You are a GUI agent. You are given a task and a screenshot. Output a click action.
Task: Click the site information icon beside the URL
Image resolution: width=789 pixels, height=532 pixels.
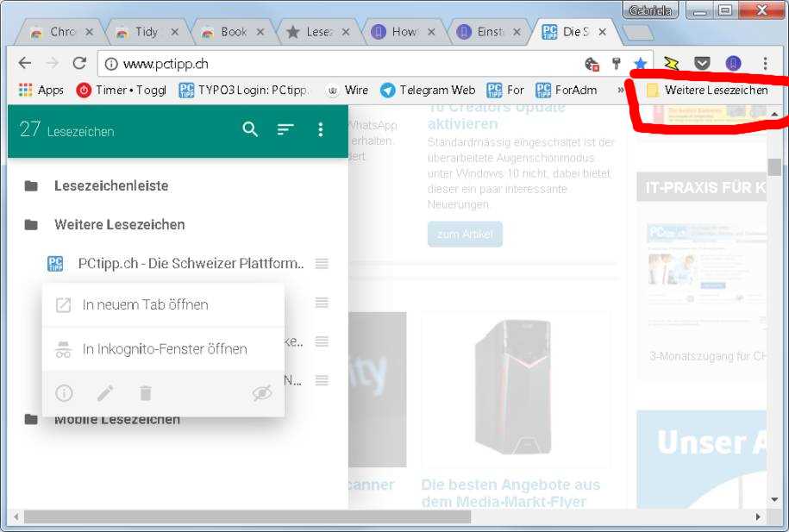[111, 64]
